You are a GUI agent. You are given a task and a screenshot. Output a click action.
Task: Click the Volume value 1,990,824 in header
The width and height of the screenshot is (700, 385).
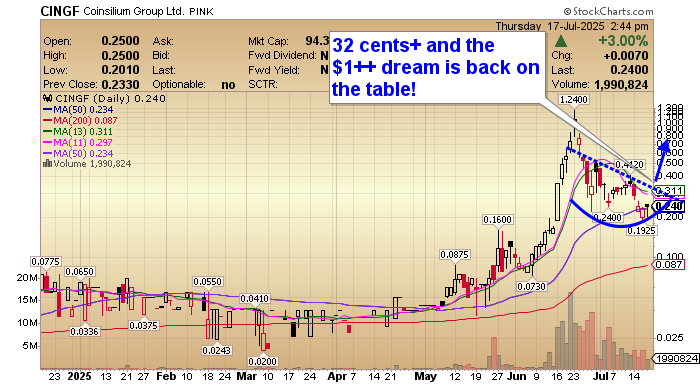tap(621, 84)
